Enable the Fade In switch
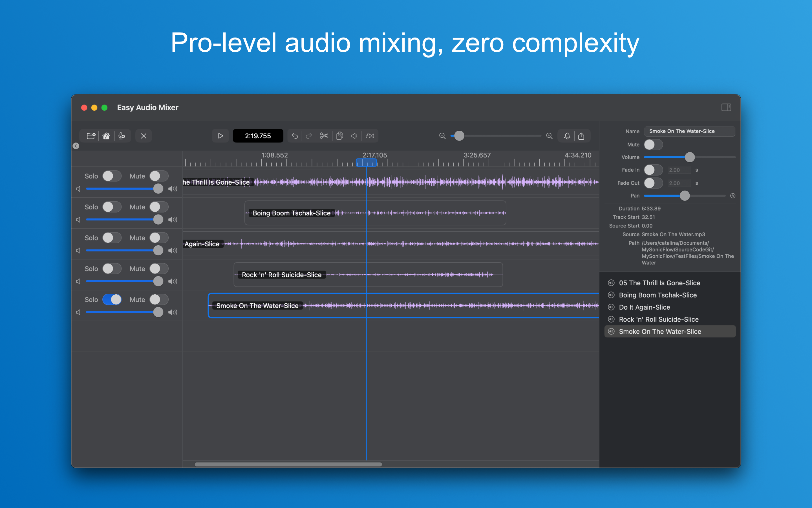Viewport: 812px width, 508px height. point(653,170)
